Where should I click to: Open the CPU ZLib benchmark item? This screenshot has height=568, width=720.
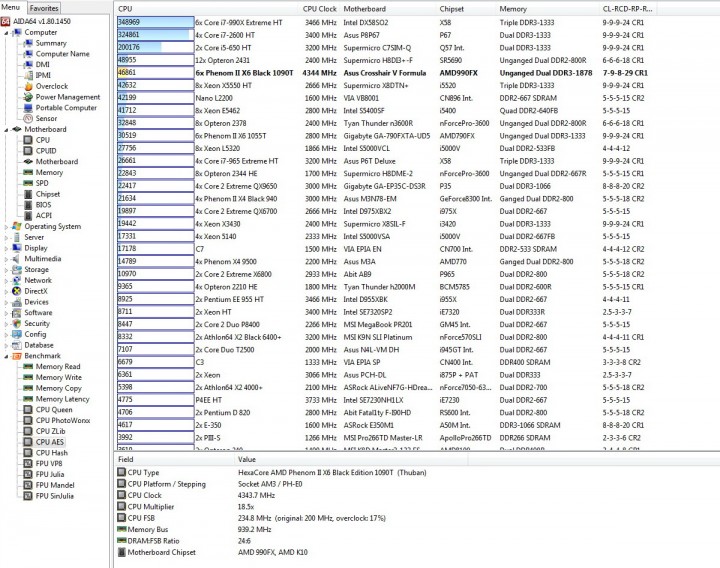51,431
